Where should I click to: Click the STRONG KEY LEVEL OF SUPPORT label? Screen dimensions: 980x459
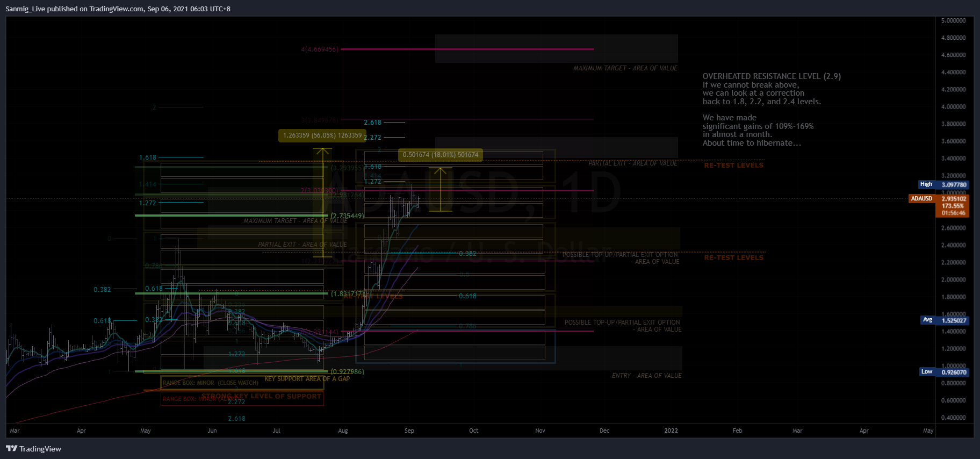tap(262, 396)
